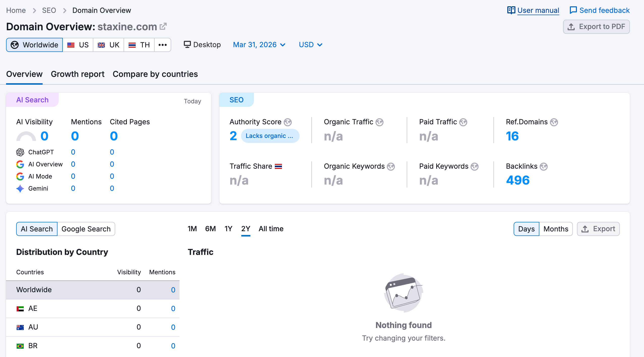Click the Worldwide row in countries table
The height and width of the screenshot is (357, 644).
point(93,290)
